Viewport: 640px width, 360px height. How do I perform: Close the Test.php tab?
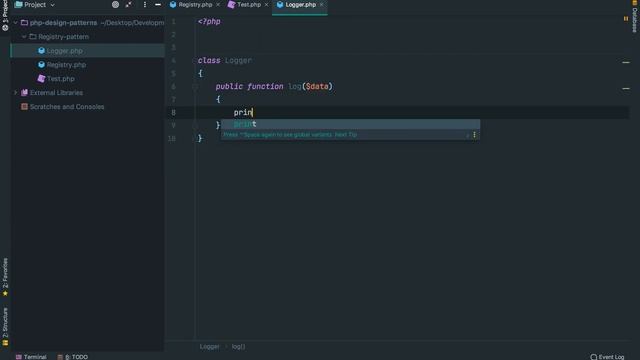pos(267,5)
